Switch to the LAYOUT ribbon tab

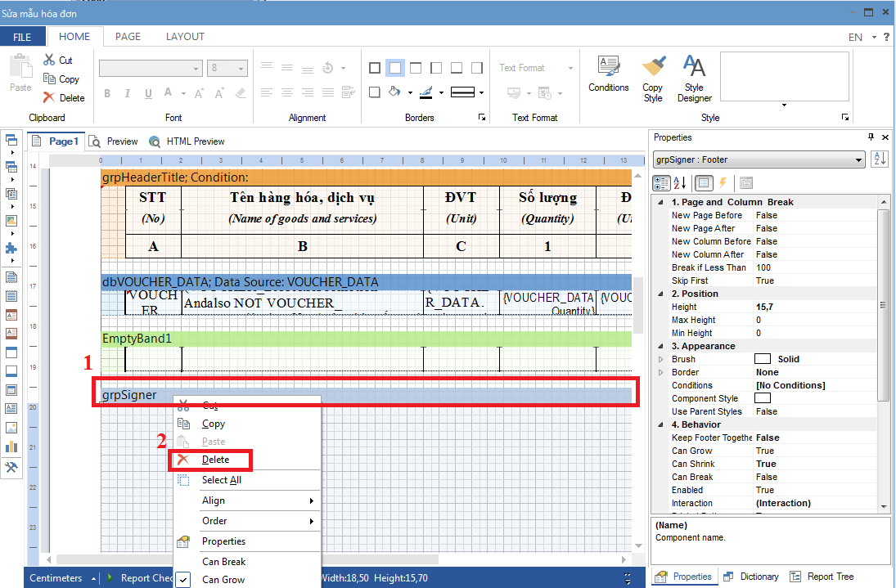pyautogui.click(x=185, y=37)
